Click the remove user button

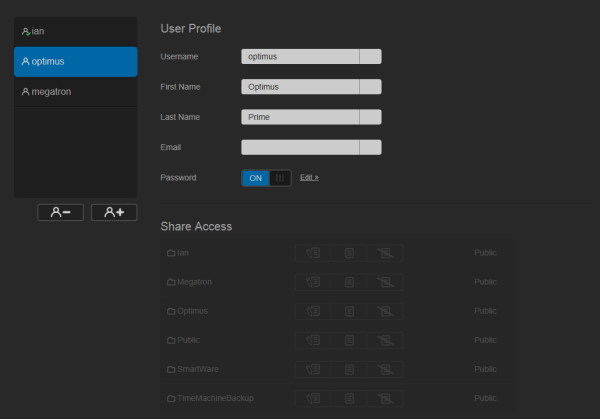60,212
